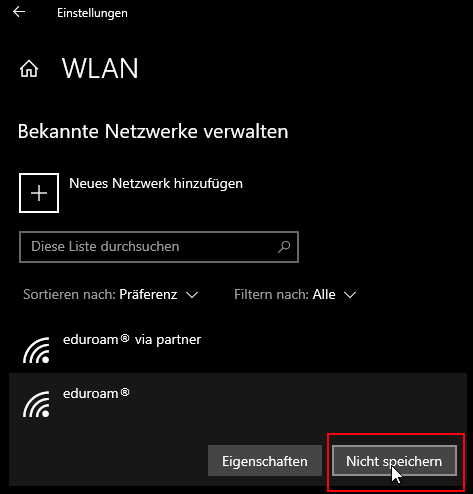This screenshot has height=494, width=473.
Task: Click the search magnifier icon
Action: [284, 247]
